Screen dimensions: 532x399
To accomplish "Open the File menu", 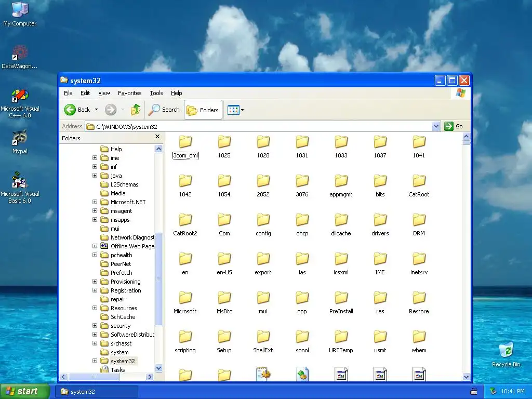I will point(68,93).
